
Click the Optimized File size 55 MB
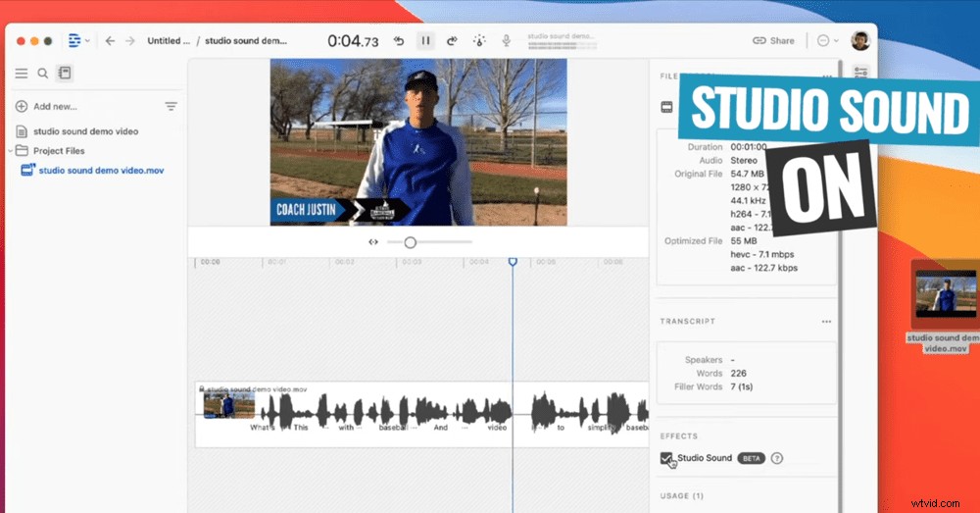point(744,241)
